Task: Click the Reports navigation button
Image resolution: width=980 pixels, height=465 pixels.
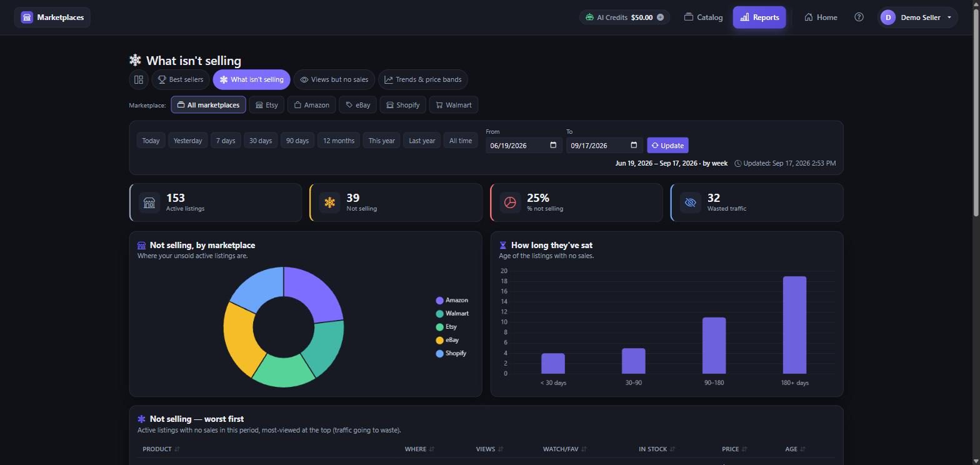Action: coord(759,17)
